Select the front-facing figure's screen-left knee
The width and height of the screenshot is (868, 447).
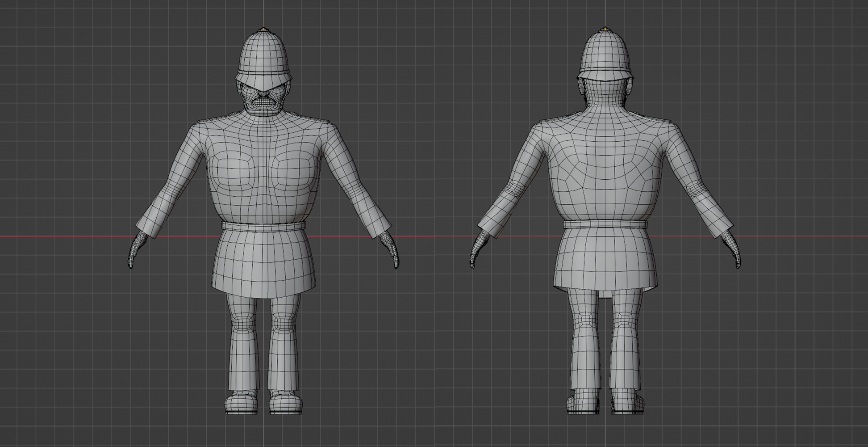(242, 323)
